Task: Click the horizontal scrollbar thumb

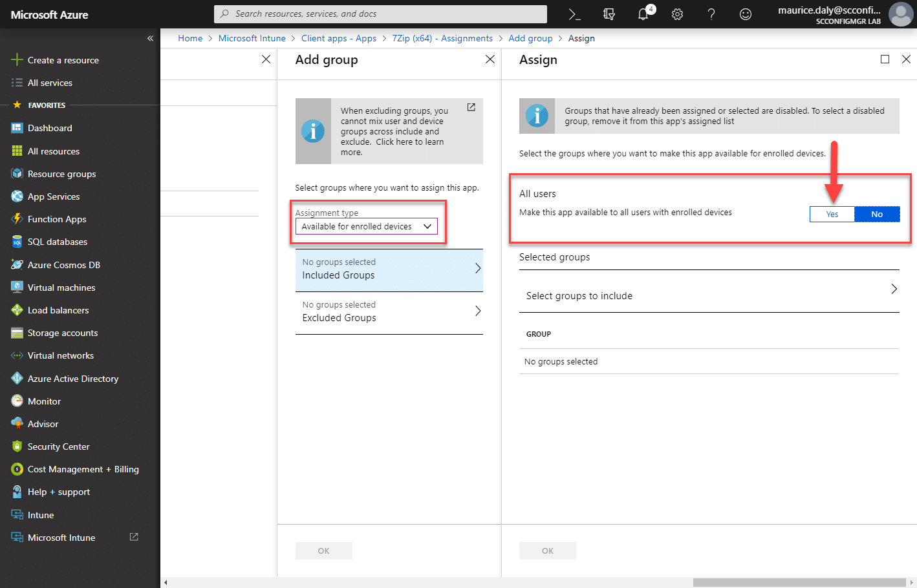Action: [x=799, y=582]
